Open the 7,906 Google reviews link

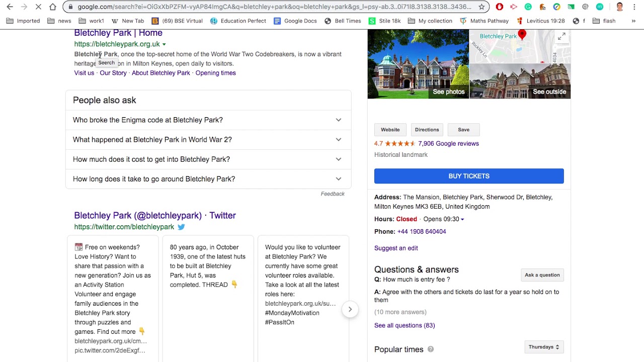tap(448, 143)
